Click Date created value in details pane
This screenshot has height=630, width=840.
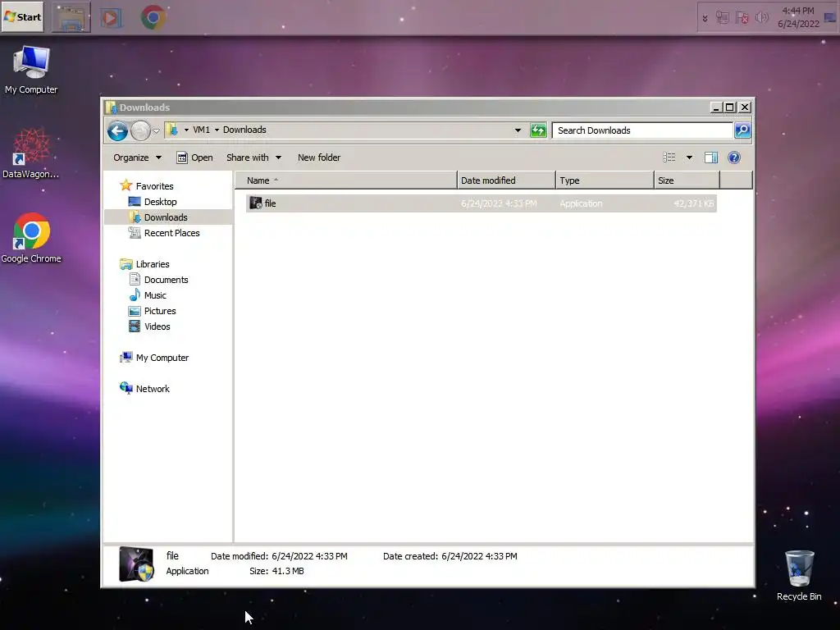tap(479, 556)
